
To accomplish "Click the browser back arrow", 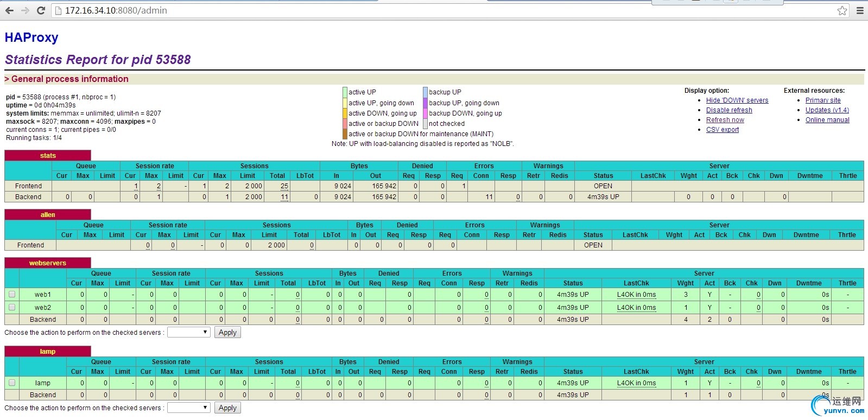I will [x=9, y=10].
